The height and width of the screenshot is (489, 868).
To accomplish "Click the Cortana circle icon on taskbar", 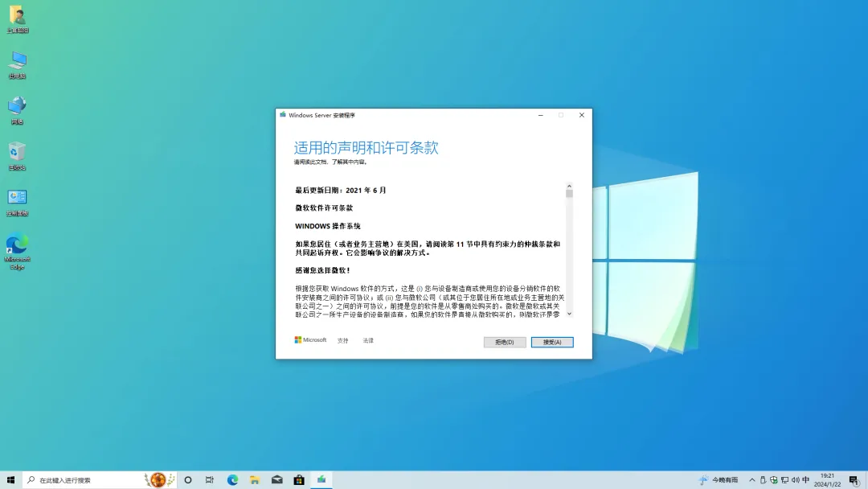I will point(188,479).
